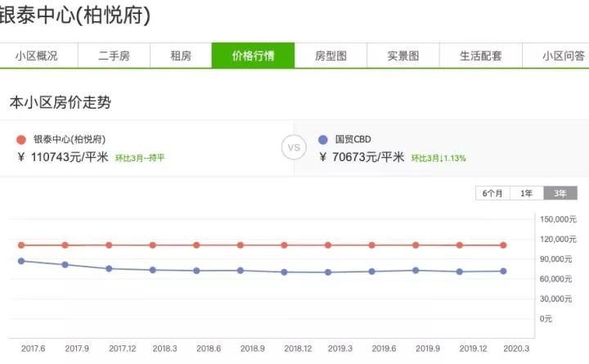Set chart range to 6个月
The image size is (589, 364).
coord(492,194)
